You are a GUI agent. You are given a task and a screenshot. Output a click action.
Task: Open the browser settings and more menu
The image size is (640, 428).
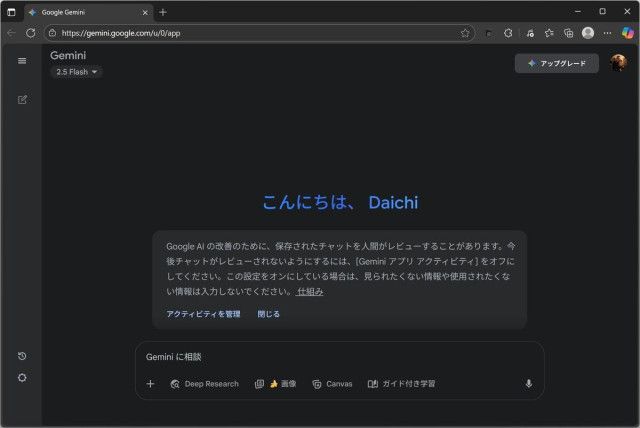pos(607,33)
